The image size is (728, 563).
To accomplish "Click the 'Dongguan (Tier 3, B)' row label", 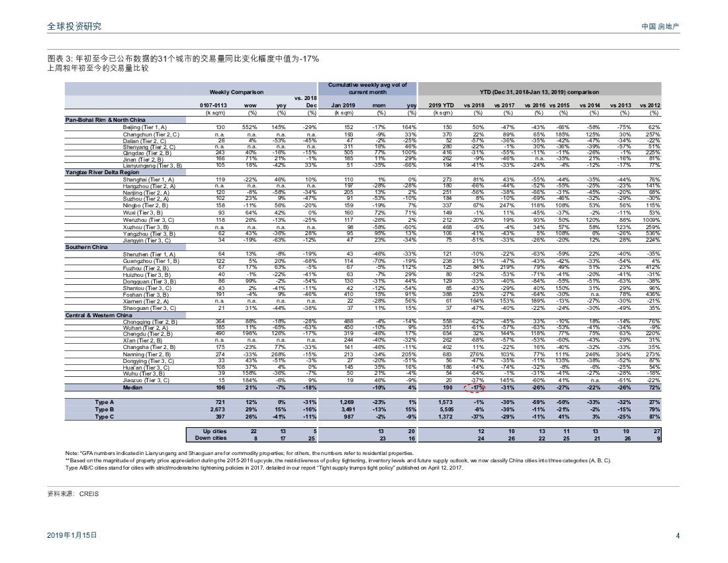I will (x=150, y=281).
